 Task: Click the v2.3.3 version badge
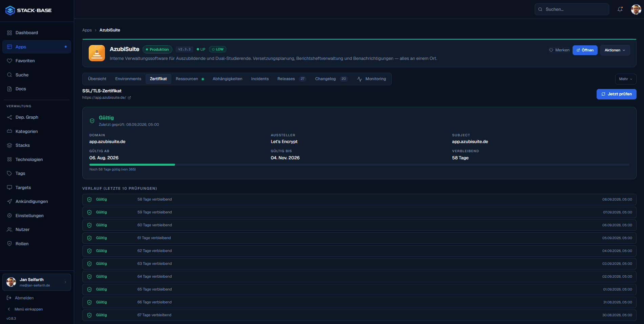click(x=185, y=49)
